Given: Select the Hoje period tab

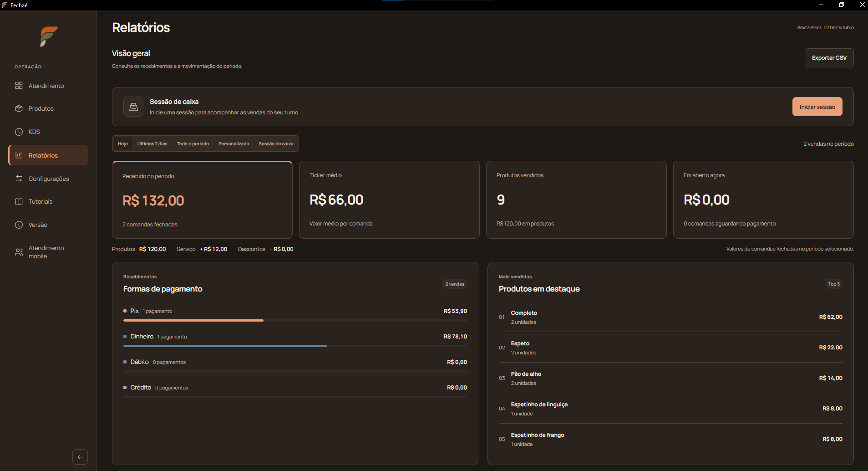Looking at the screenshot, I should (123, 143).
